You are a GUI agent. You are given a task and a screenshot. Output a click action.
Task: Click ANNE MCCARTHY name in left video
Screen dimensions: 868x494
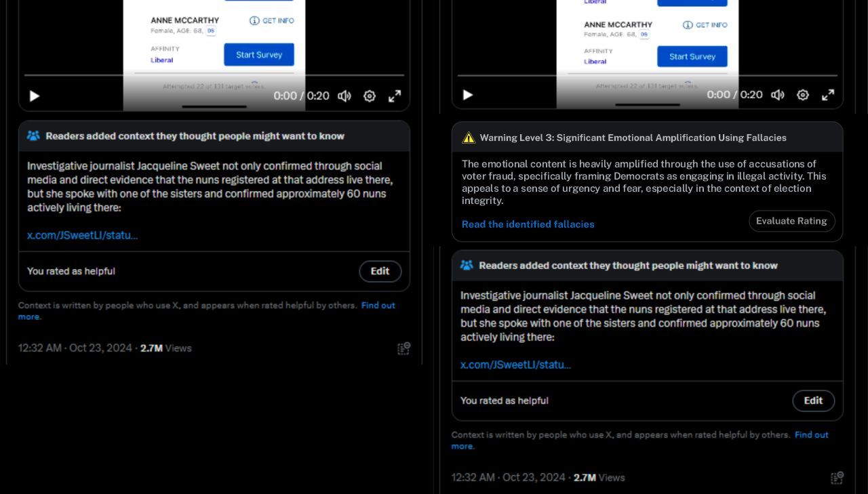point(184,20)
